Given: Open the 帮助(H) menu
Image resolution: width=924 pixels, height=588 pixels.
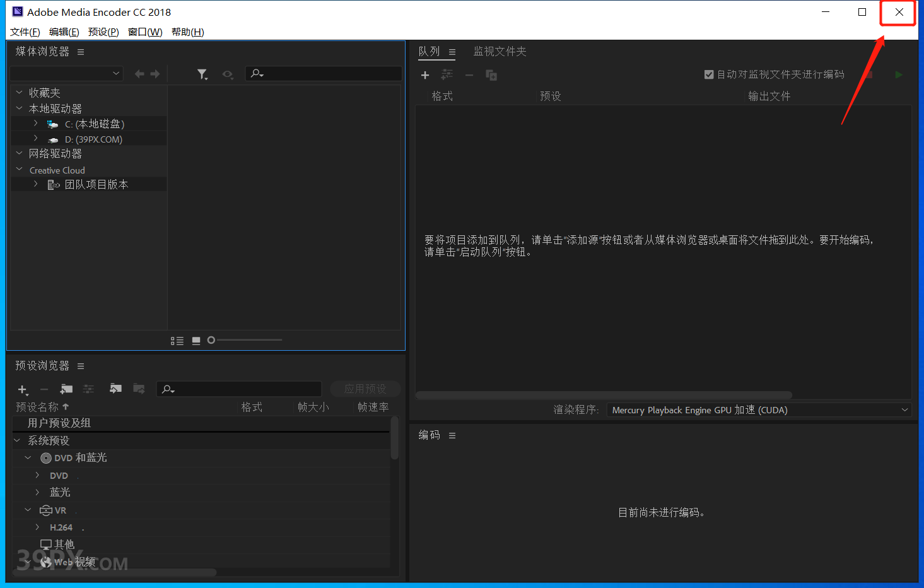Looking at the screenshot, I should point(188,32).
